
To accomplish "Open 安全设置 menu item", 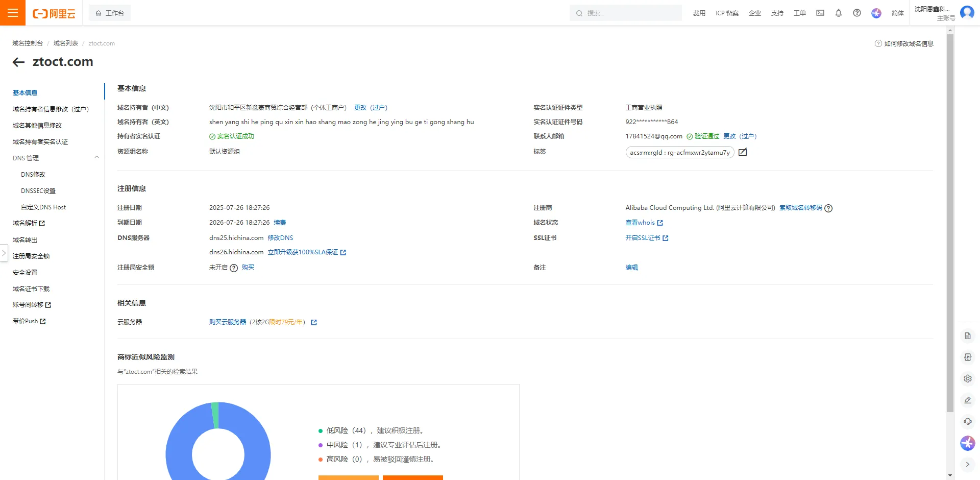I will [25, 273].
